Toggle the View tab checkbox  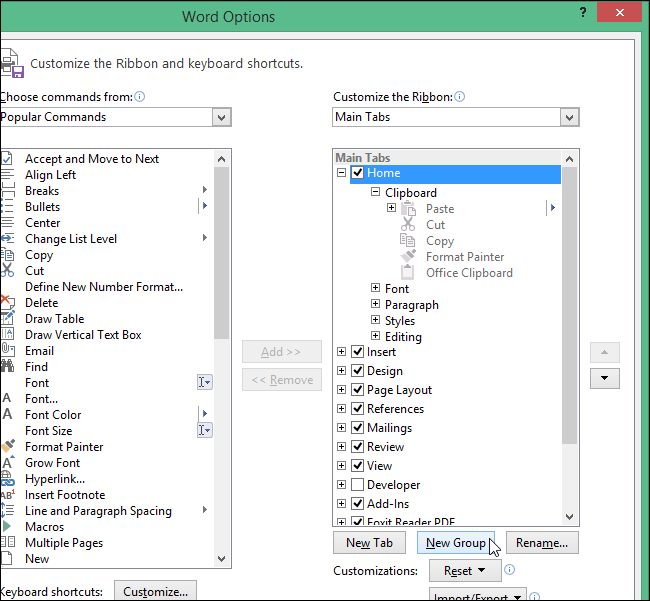click(x=357, y=465)
